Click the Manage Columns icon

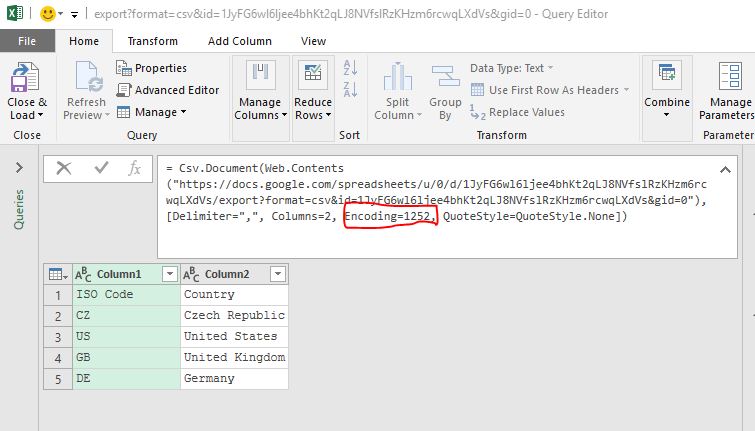click(260, 75)
